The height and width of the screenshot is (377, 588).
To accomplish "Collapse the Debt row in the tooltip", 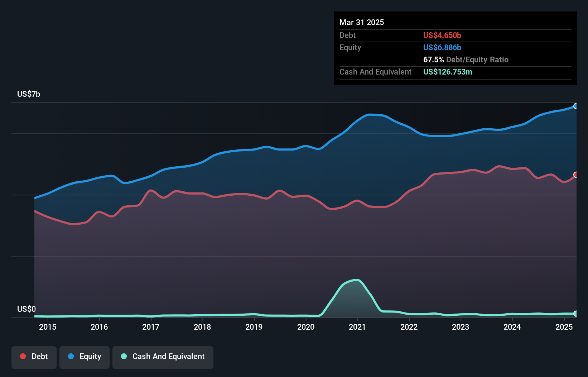I will (x=347, y=35).
